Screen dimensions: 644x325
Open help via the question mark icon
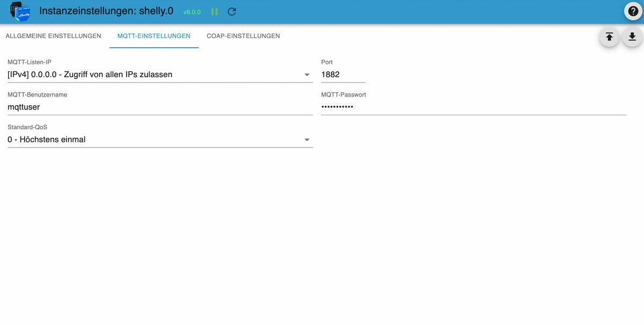633,12
